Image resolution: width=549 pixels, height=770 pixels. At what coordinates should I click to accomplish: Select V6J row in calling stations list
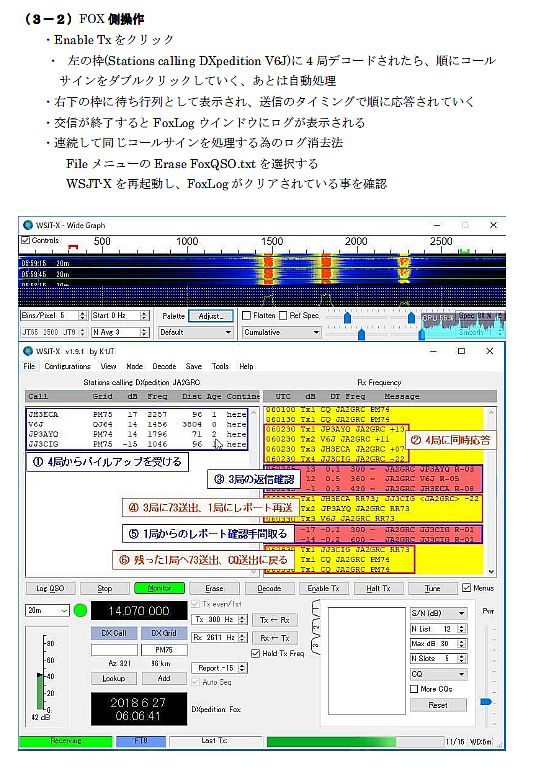pos(137,425)
